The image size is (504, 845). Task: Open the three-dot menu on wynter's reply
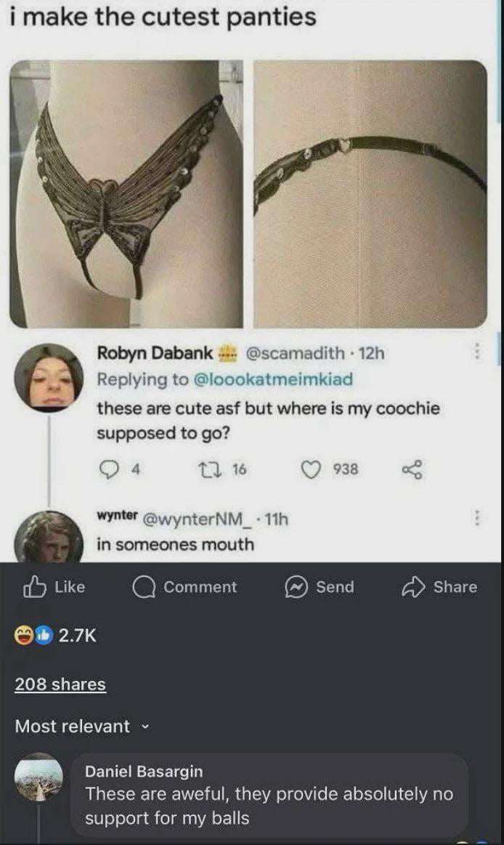click(478, 517)
